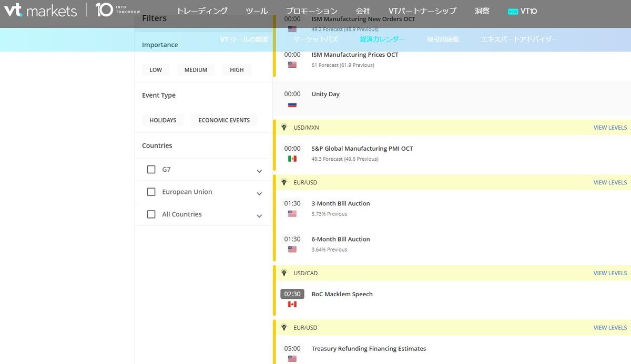Open the All Countries dropdown arrow
This screenshot has height=364, width=631.
pos(259,216)
